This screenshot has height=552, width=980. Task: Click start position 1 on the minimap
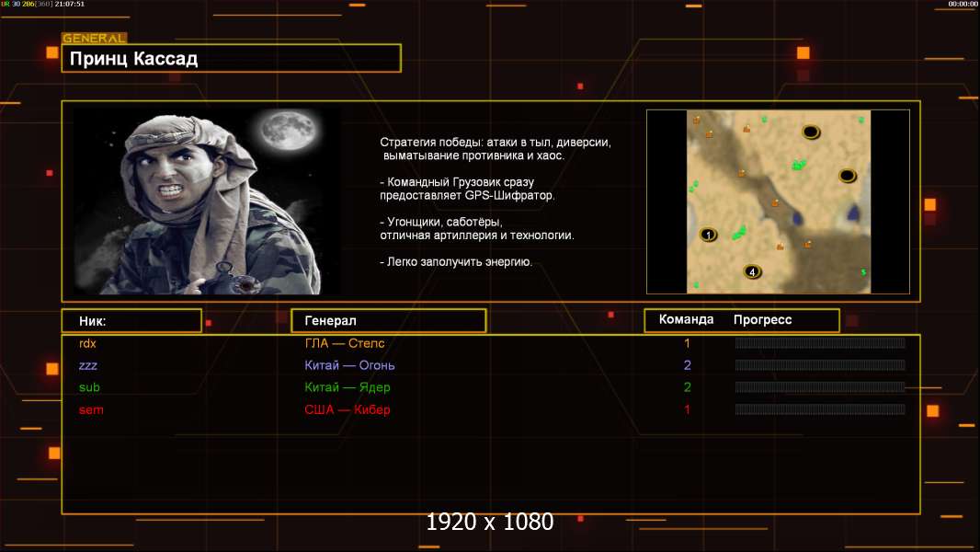(707, 235)
